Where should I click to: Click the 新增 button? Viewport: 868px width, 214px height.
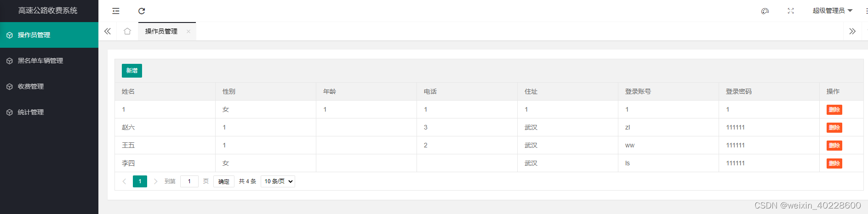click(x=132, y=71)
